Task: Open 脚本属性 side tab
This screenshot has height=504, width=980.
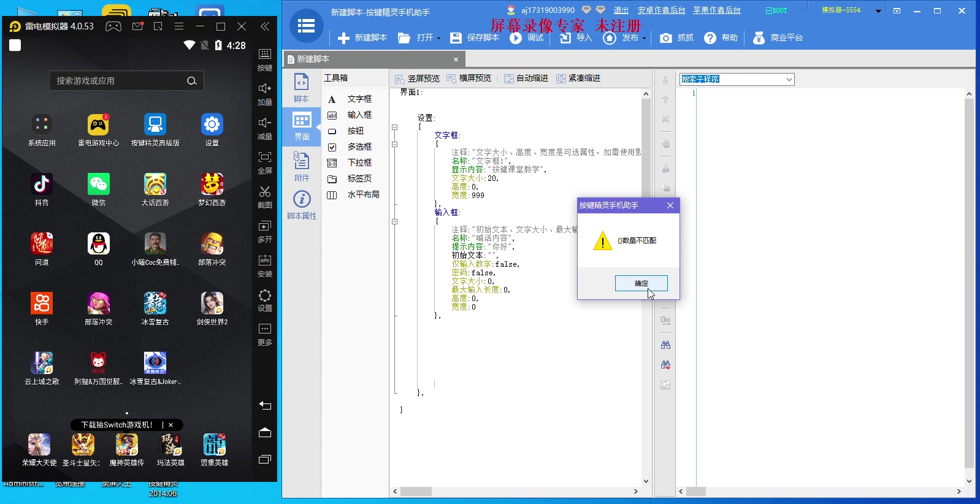Action: [x=302, y=205]
